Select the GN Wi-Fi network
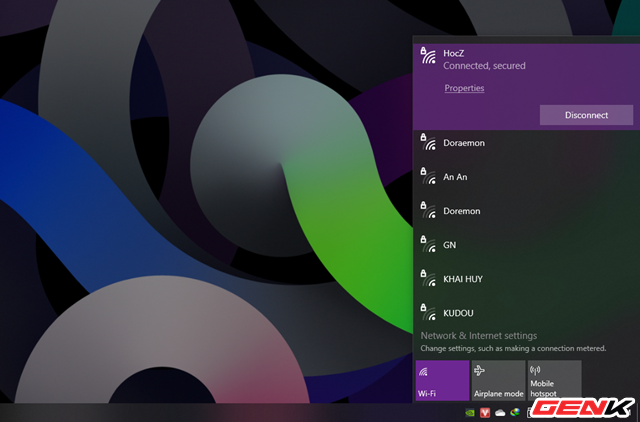Viewport: 640px width, 422px height. point(526,245)
